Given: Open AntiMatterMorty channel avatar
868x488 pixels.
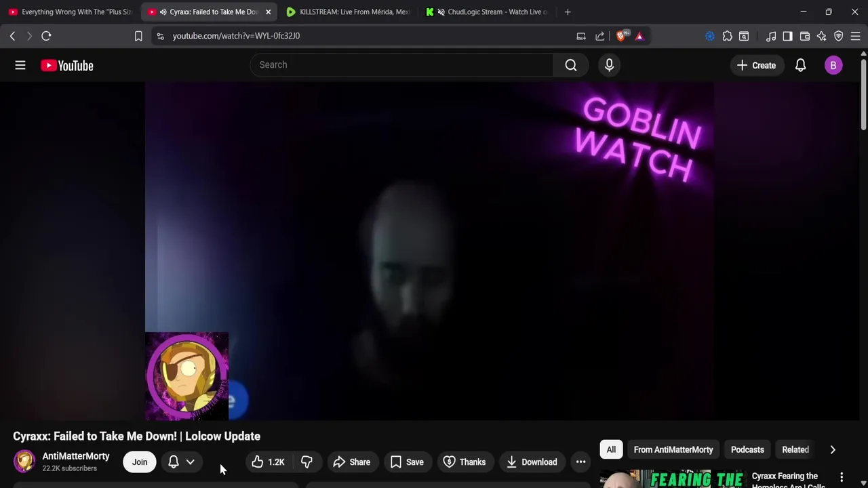Looking at the screenshot, I should click(24, 462).
